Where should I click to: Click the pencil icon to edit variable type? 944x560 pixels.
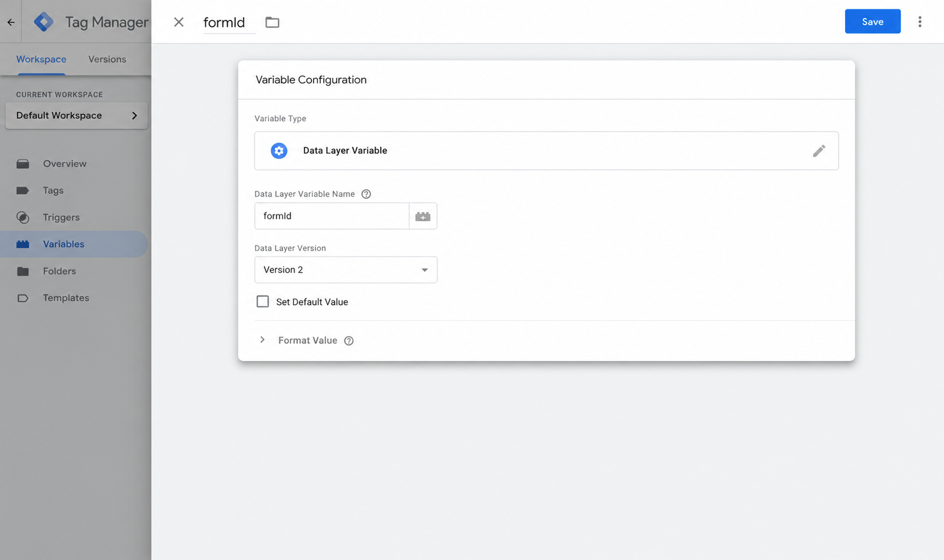tap(818, 151)
